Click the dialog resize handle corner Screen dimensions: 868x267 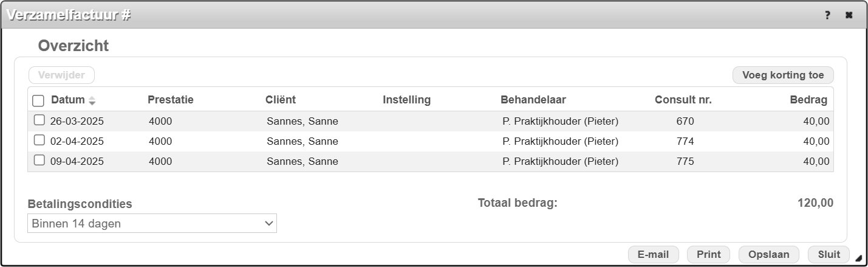click(858, 258)
